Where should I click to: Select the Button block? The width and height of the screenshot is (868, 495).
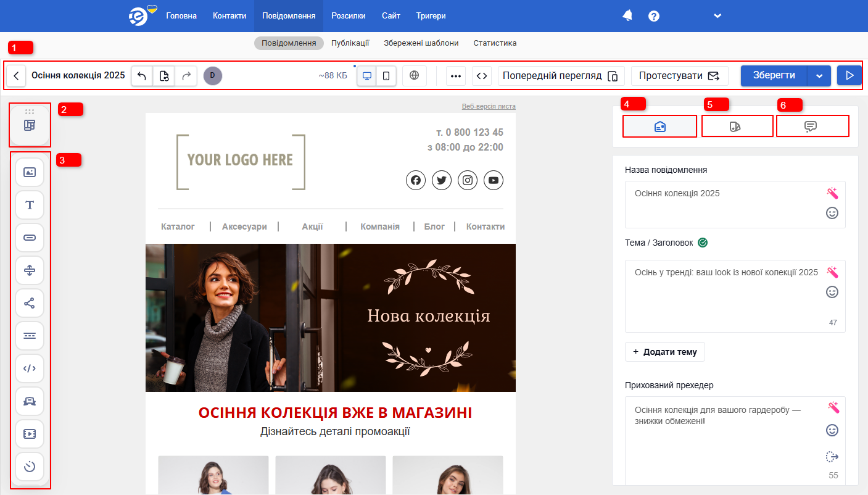[30, 238]
